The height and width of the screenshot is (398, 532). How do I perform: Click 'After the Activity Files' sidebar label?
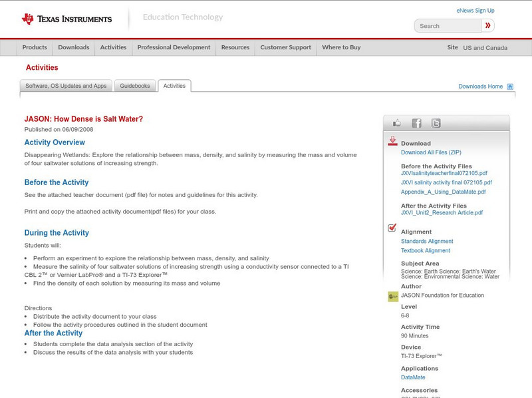click(434, 206)
